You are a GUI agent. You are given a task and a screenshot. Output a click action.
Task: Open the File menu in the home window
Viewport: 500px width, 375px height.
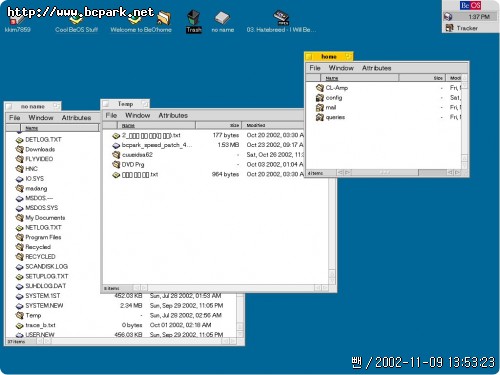click(x=315, y=68)
